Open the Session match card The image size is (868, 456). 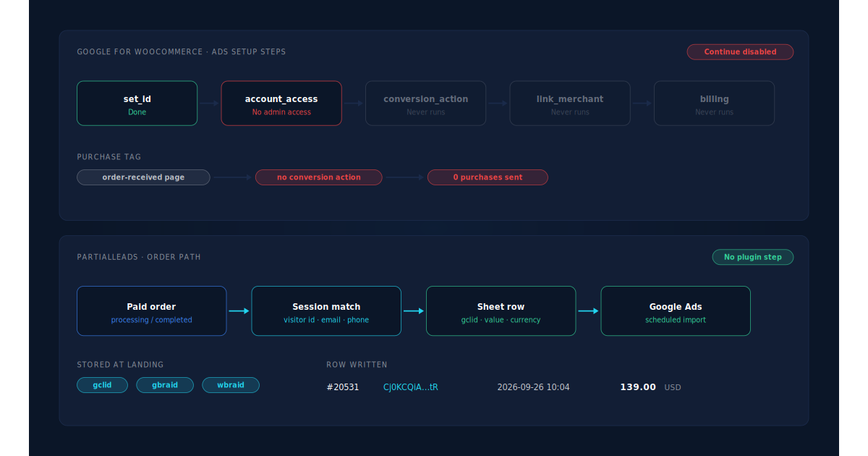coord(326,311)
